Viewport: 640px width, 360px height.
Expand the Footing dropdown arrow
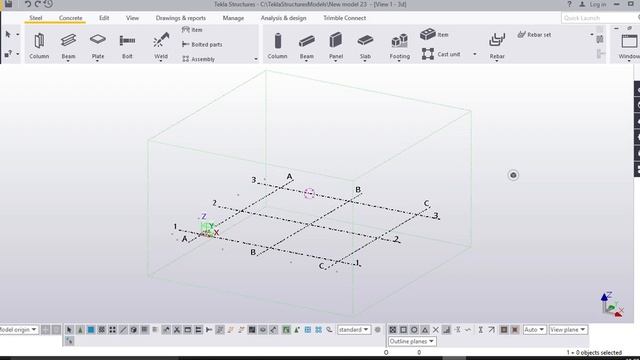click(400, 61)
